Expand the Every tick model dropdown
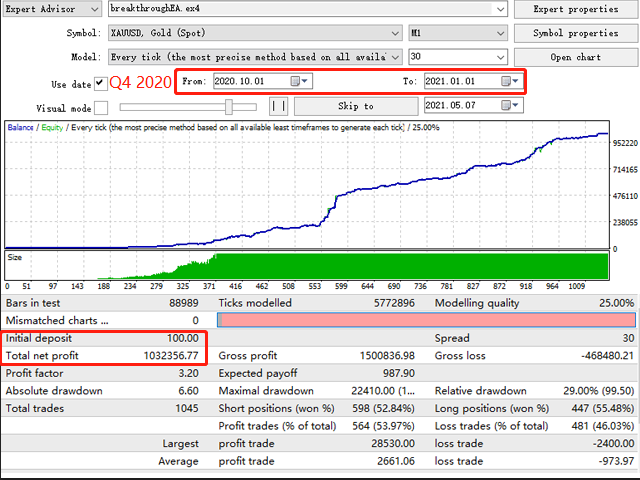This screenshot has height=480, width=640. [x=395, y=57]
